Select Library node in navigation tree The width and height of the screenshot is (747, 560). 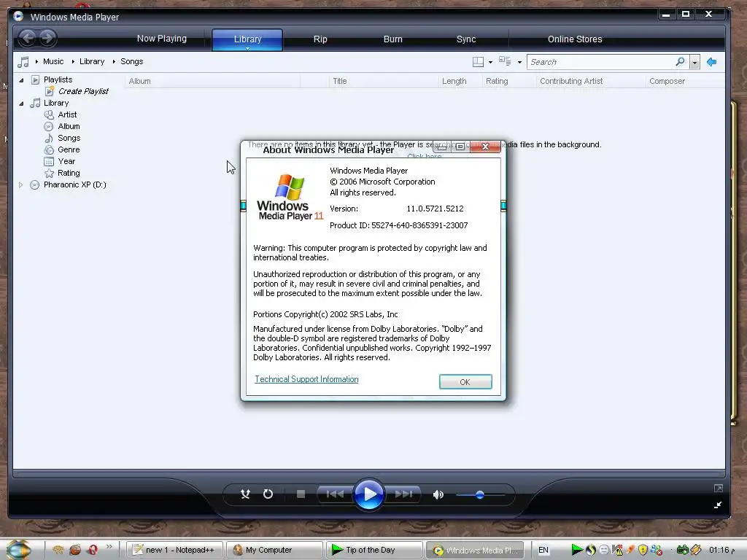[x=55, y=103]
